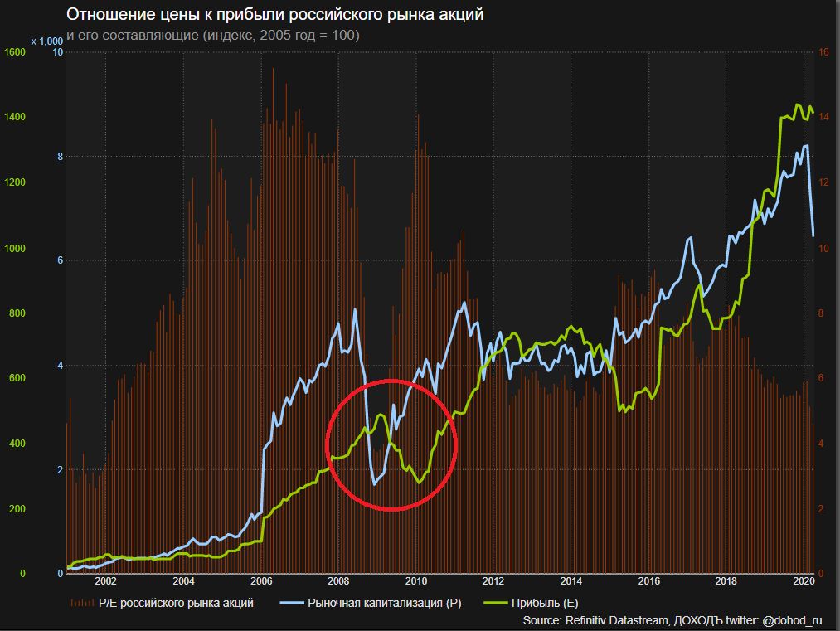Click the green axis value '1000'
This screenshot has width=840, height=631.
click(x=14, y=249)
